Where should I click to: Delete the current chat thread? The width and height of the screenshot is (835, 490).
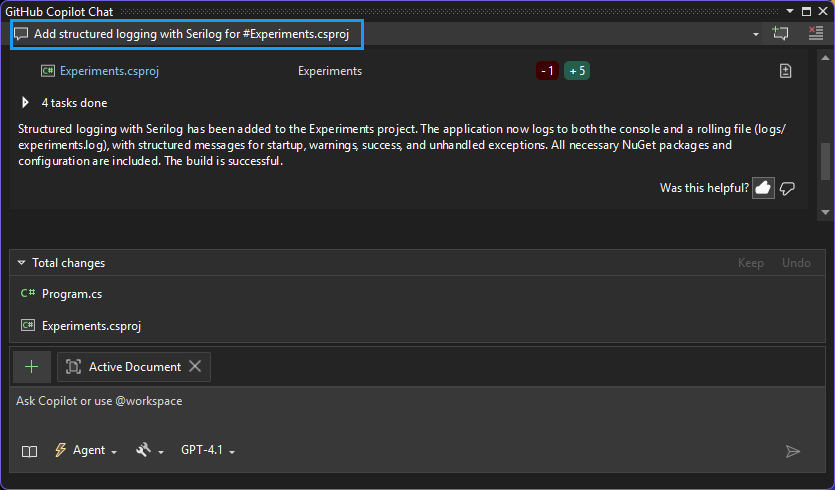(815, 34)
